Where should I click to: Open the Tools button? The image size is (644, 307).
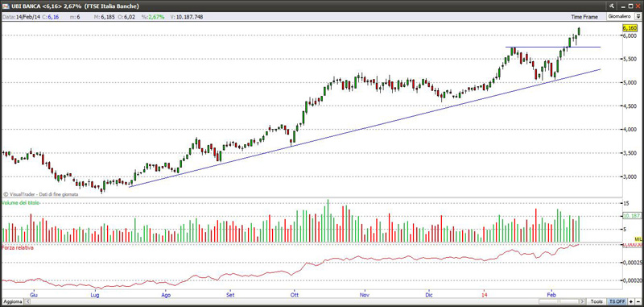tap(597, 301)
